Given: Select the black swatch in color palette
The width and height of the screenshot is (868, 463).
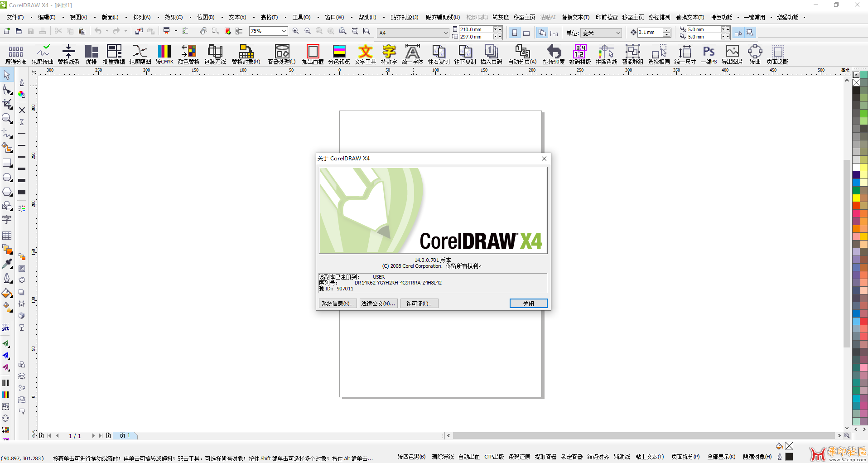Looking at the screenshot, I should pyautogui.click(x=856, y=90).
